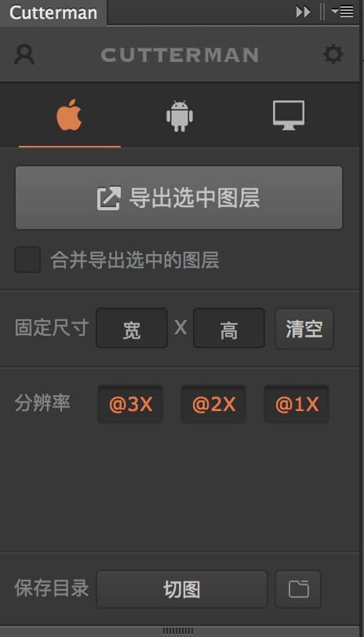Image resolution: width=364 pixels, height=637 pixels.
Task: Open settings via the gear icon
Action: coord(333,54)
